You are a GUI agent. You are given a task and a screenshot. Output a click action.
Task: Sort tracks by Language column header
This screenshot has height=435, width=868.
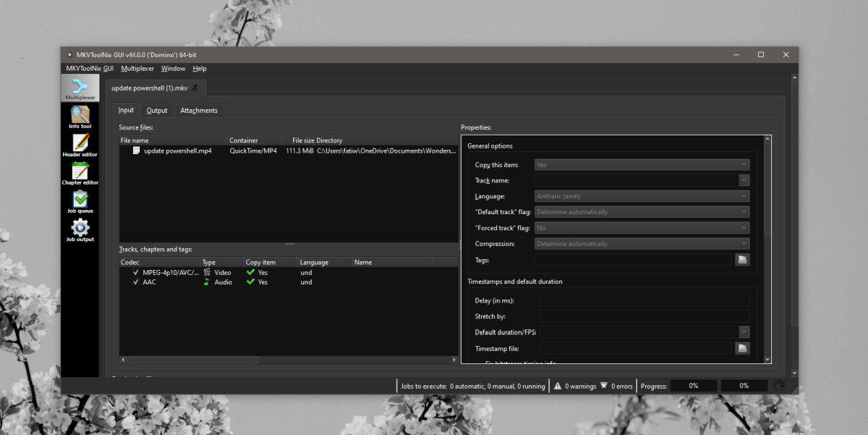pos(325,262)
